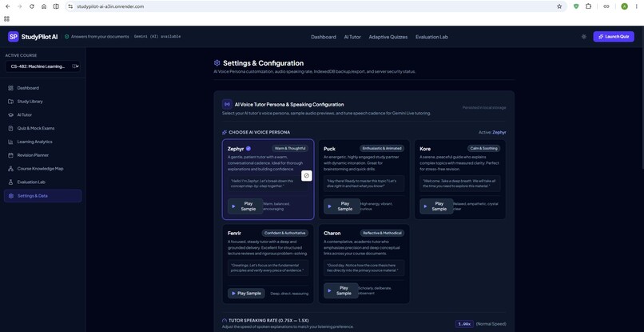Image resolution: width=644 pixels, height=332 pixels.
Task: Open Revision Planner in the sidebar
Action: 42,155
